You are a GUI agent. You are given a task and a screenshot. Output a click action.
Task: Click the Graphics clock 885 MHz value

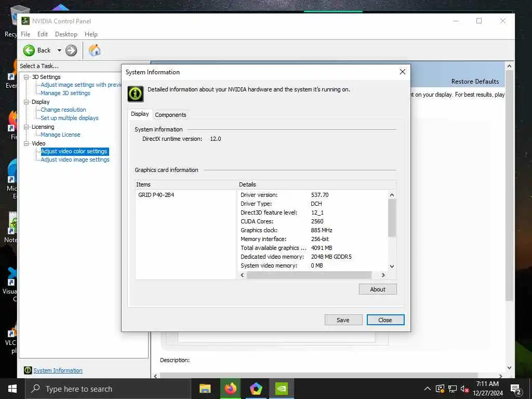(x=321, y=230)
